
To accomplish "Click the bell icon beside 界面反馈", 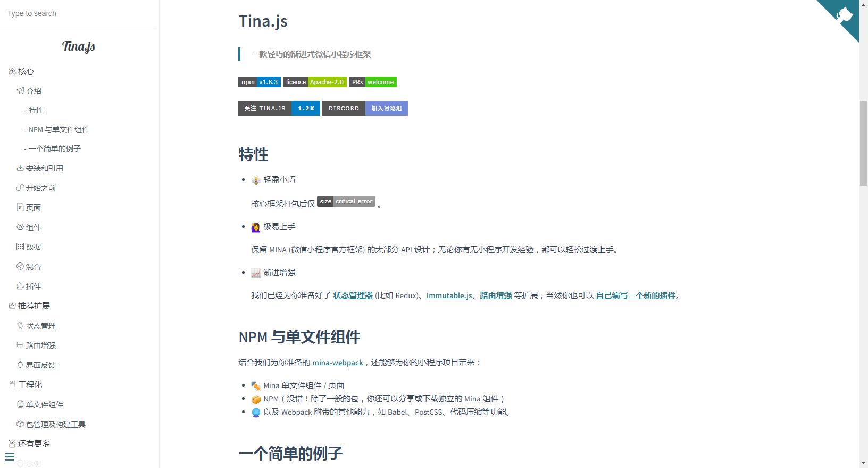I will pos(20,365).
